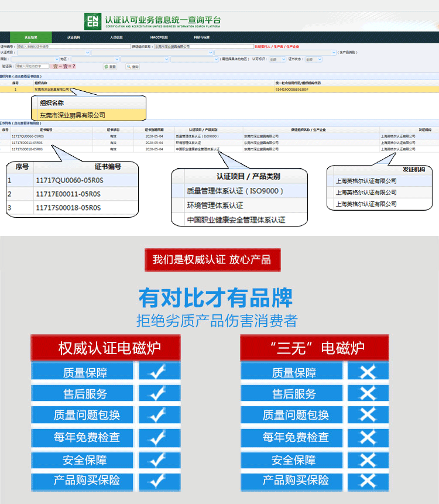
Task: Click the 证书到期日期 column header
Action: (x=154, y=130)
